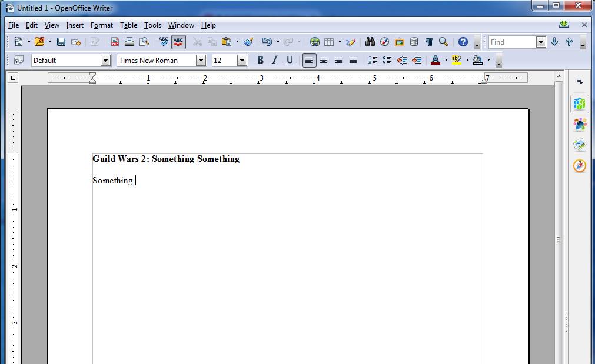This screenshot has height=364, width=595.
Task: Expand Times New Roman font dropdown
Action: point(201,61)
